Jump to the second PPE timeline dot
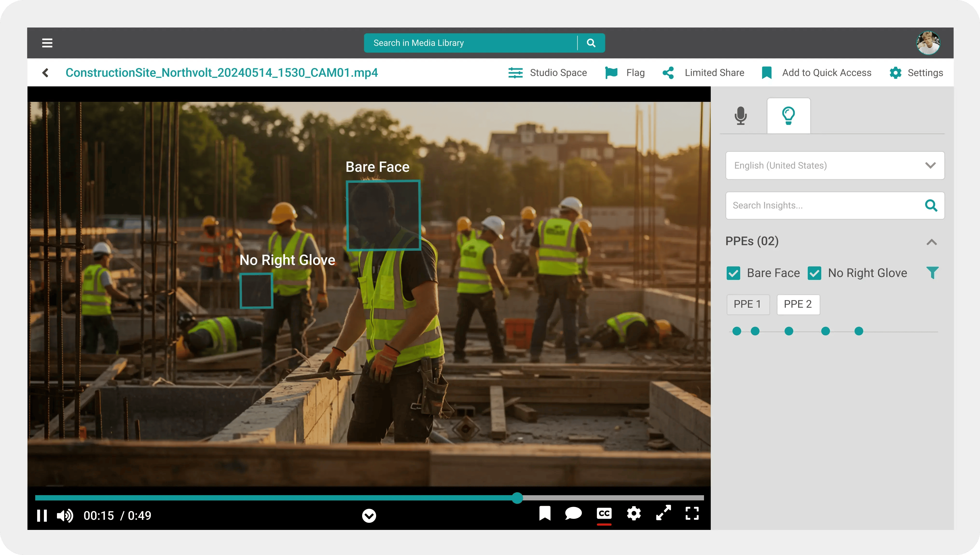 (x=755, y=331)
